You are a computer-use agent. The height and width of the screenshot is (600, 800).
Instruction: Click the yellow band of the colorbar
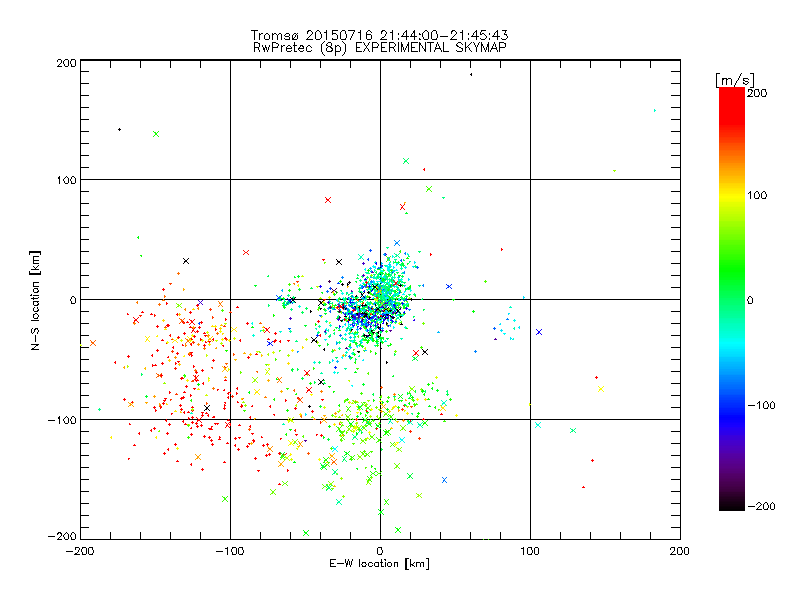tap(732, 196)
